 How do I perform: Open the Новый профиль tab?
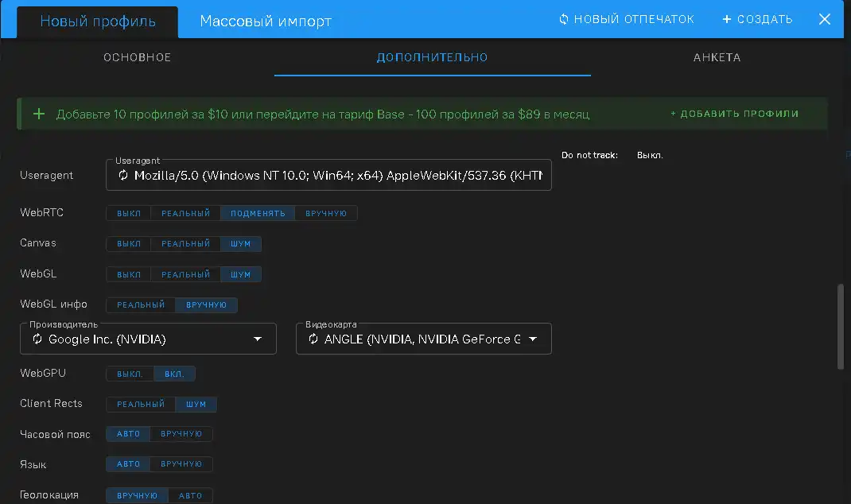click(x=98, y=21)
